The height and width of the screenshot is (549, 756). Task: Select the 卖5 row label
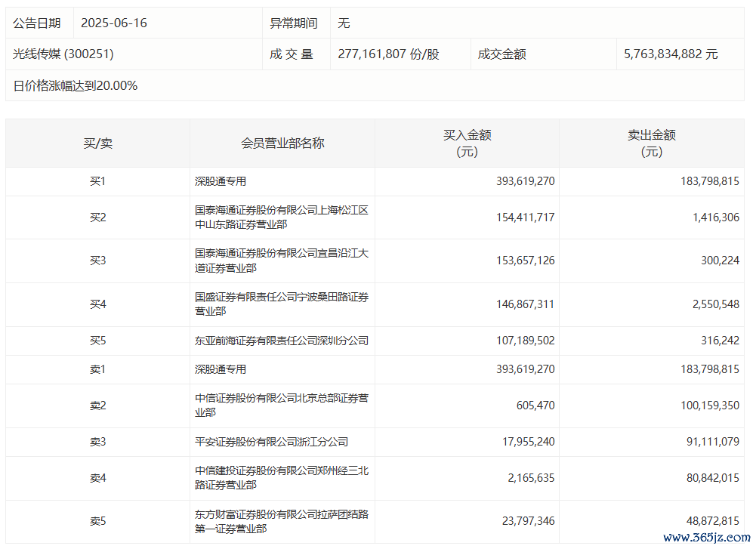click(98, 522)
